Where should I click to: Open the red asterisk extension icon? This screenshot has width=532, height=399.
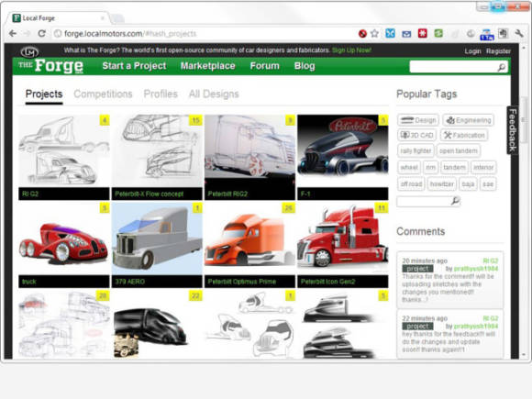(x=423, y=33)
